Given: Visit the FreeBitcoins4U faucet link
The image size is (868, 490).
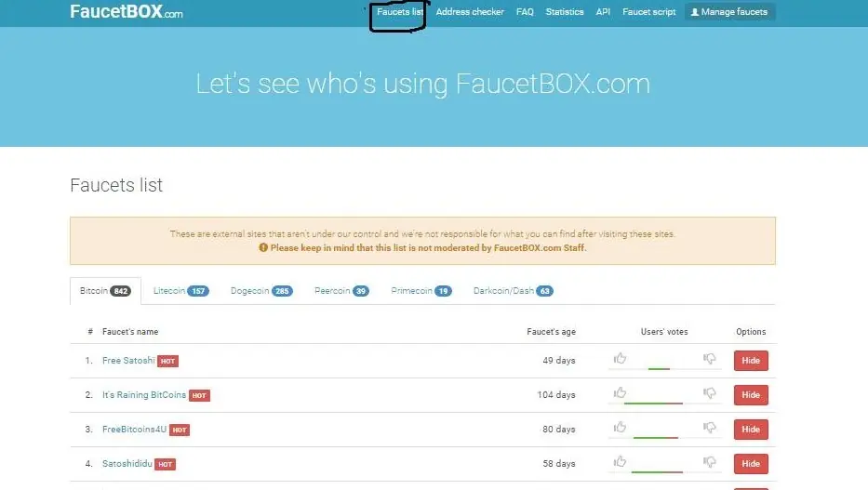Looking at the screenshot, I should tap(135, 430).
